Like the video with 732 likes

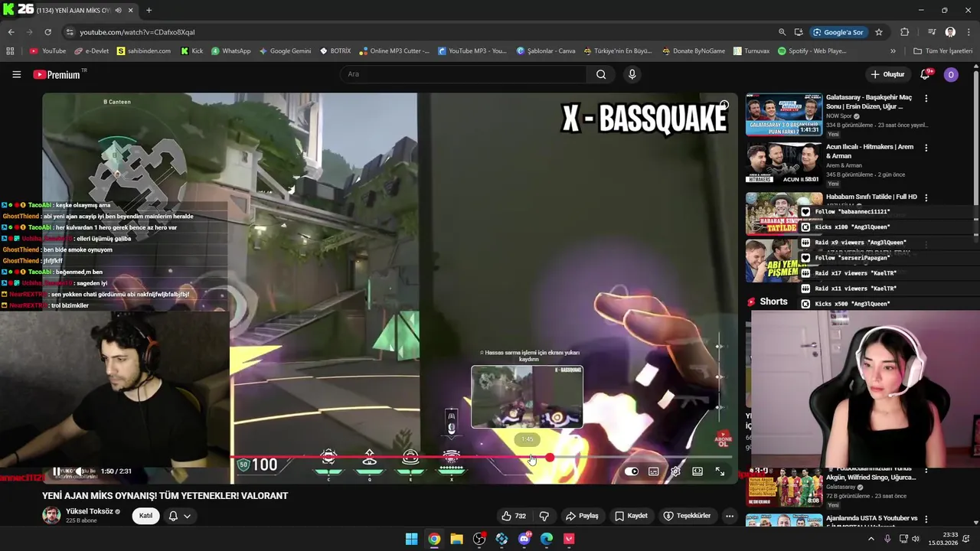click(514, 516)
